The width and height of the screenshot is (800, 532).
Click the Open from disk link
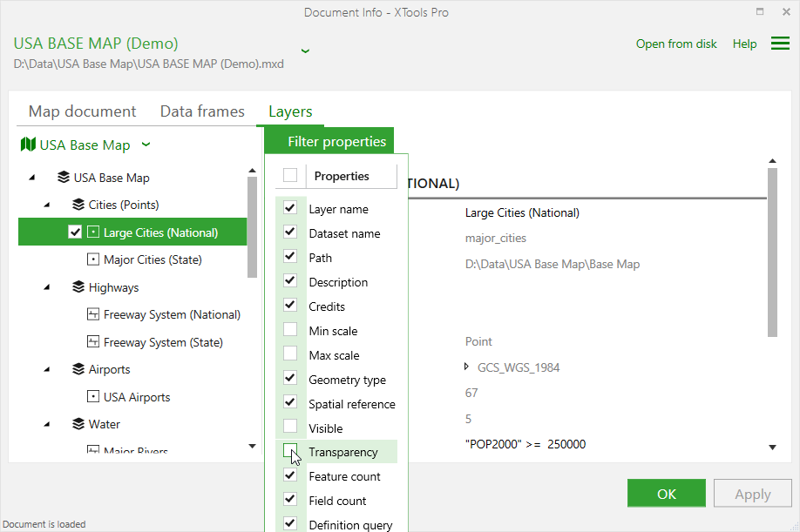[676, 44]
